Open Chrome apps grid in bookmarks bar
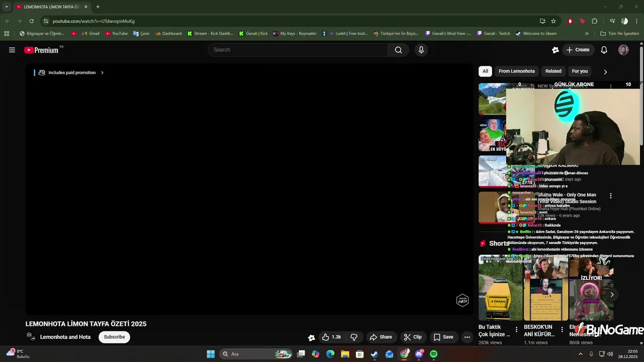The width and height of the screenshot is (644, 362). click(x=7, y=34)
